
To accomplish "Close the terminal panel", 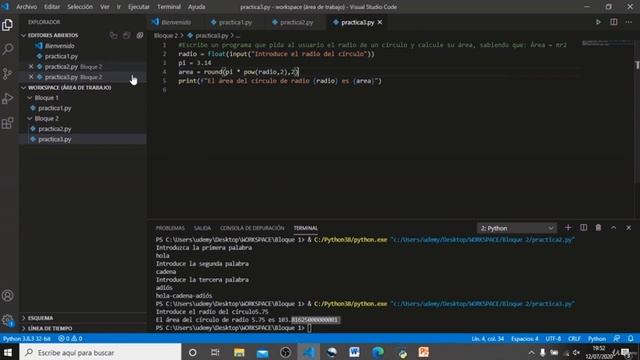I will 629,228.
